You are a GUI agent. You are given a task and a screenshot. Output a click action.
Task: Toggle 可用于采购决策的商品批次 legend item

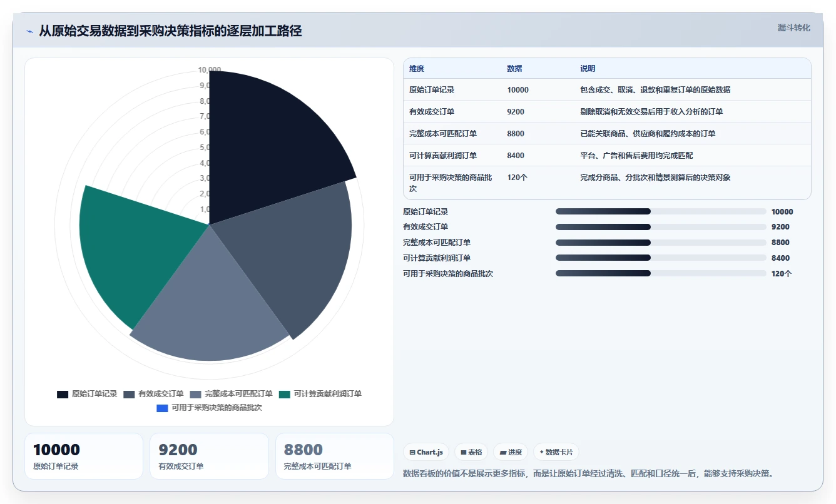point(209,408)
